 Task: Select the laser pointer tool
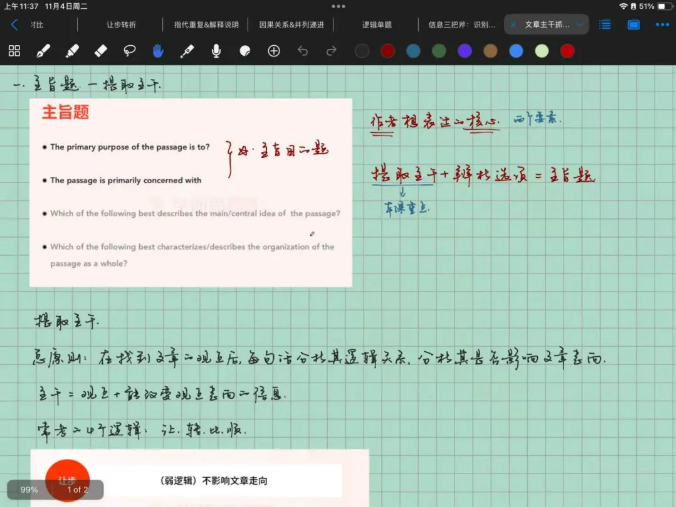[187, 50]
